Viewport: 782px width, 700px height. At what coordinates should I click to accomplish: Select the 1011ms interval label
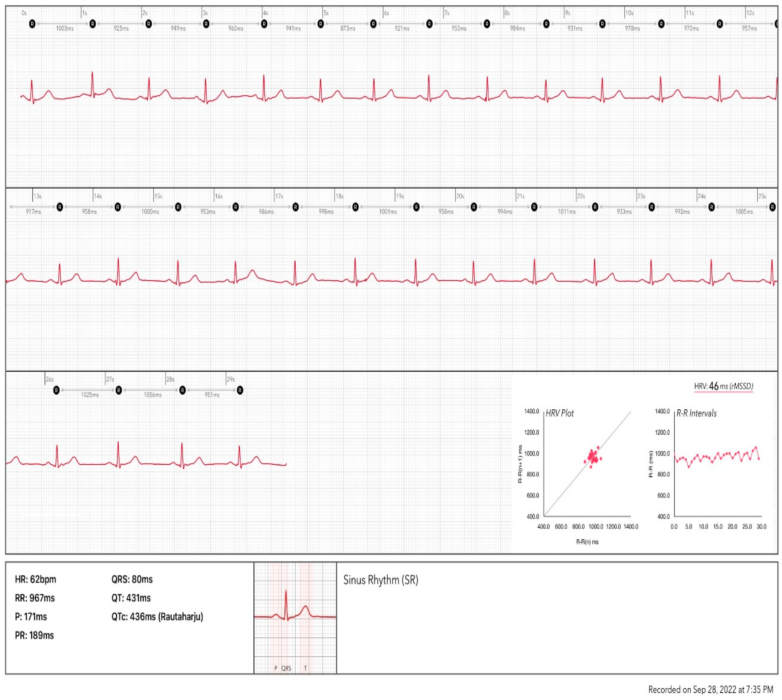(567, 212)
